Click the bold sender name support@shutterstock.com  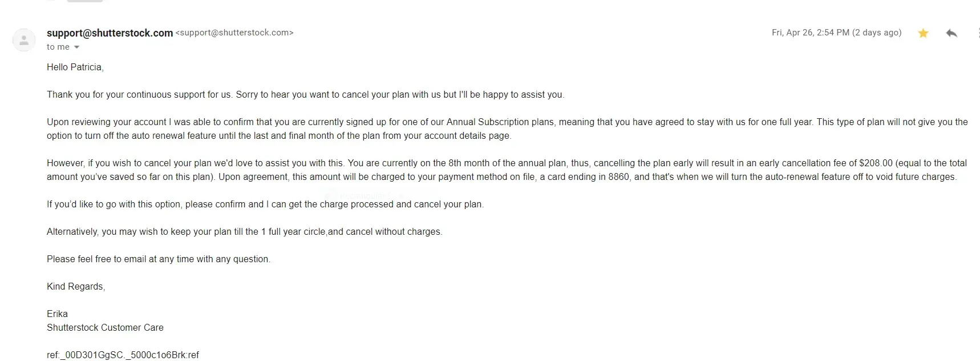(110, 33)
